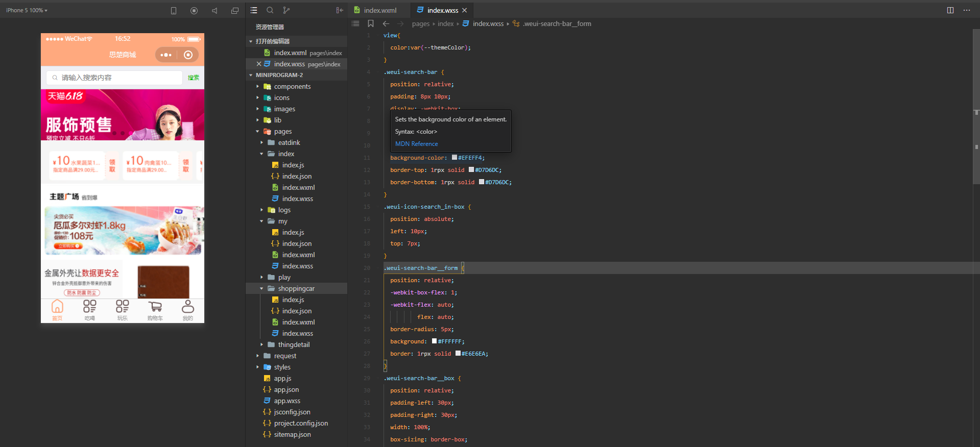Click the split editor icon
The image size is (980, 447).
click(x=950, y=10)
